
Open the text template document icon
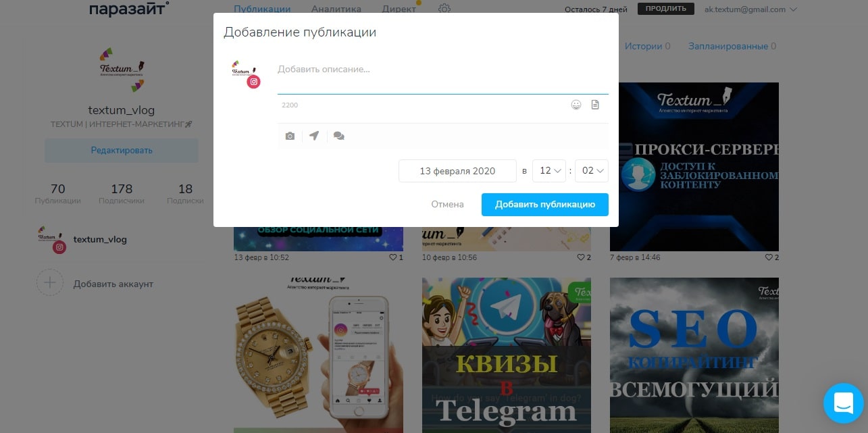(x=595, y=105)
